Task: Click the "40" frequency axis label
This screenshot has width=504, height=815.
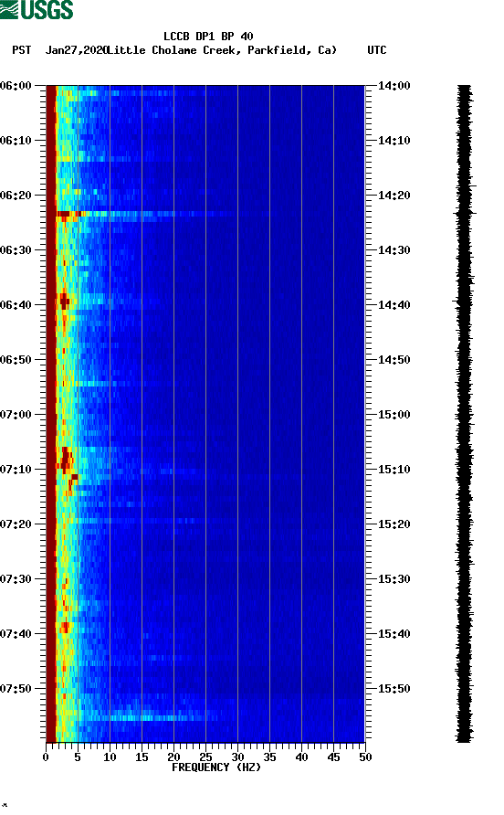Action: tap(301, 757)
